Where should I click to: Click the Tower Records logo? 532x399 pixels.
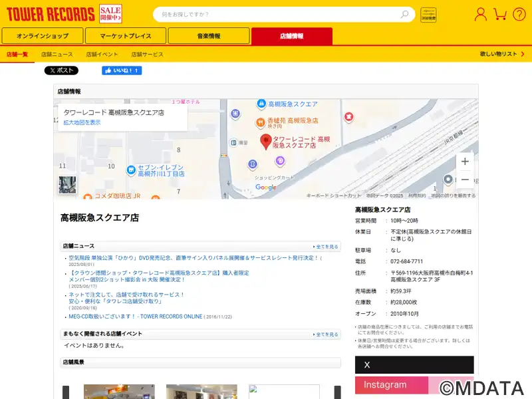(51, 14)
